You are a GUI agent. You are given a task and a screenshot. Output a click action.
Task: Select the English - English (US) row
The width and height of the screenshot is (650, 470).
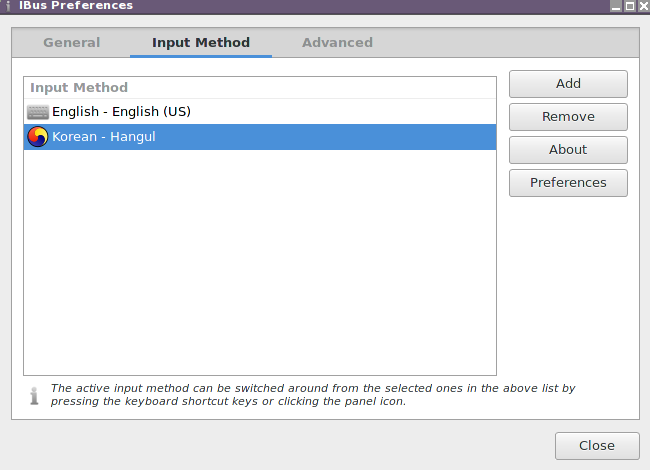coord(260,112)
